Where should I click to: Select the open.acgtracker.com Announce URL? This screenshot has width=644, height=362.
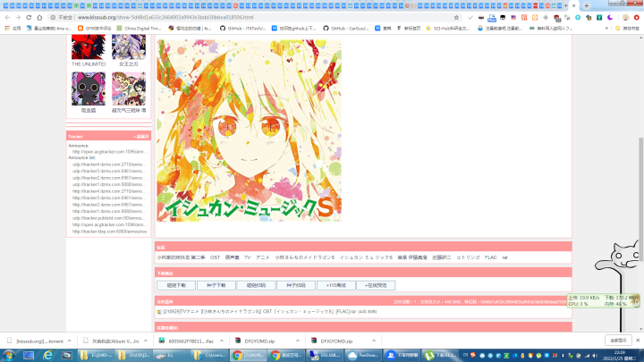coord(110,152)
